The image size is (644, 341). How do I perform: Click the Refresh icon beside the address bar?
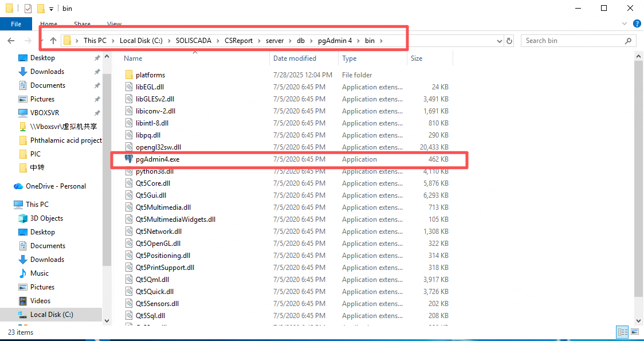point(511,41)
